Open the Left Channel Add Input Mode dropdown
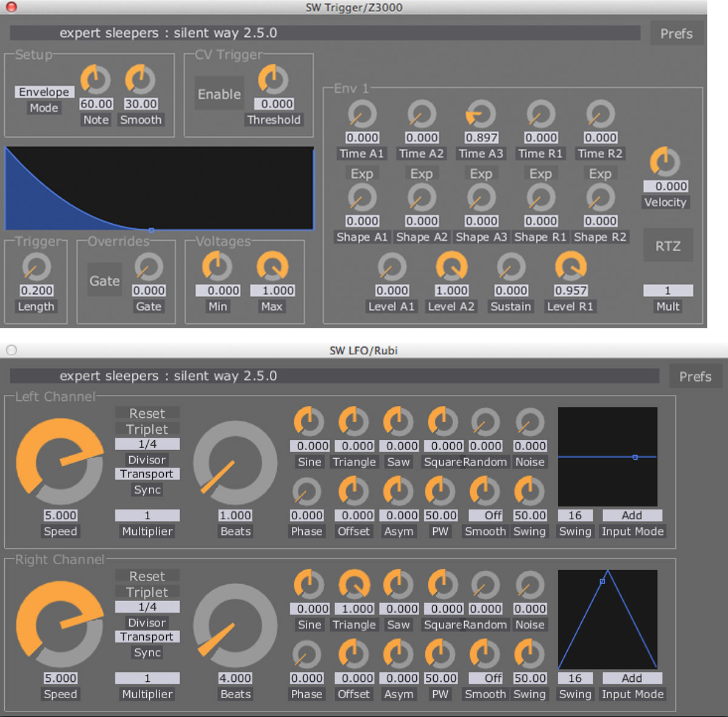 tap(632, 515)
